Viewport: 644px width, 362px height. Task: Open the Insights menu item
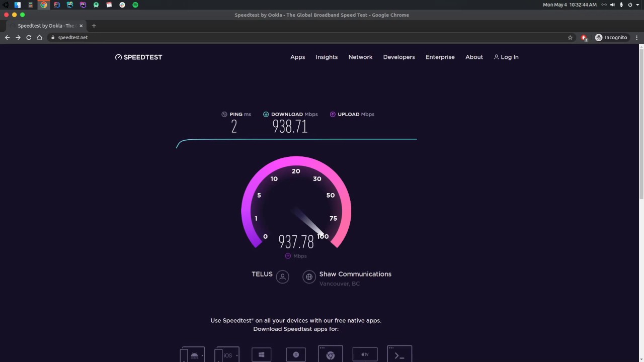(x=327, y=57)
